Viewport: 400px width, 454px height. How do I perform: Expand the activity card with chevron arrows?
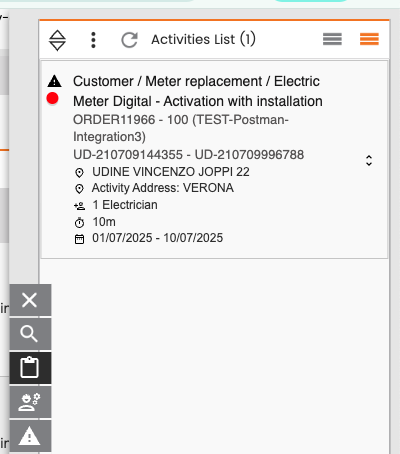[x=369, y=160]
